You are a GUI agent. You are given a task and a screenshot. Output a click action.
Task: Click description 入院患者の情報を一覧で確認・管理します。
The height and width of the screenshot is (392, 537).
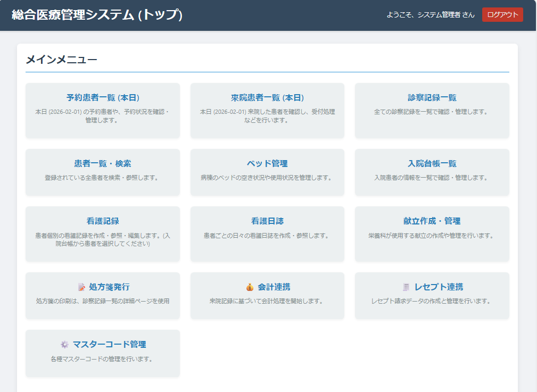pos(432,178)
